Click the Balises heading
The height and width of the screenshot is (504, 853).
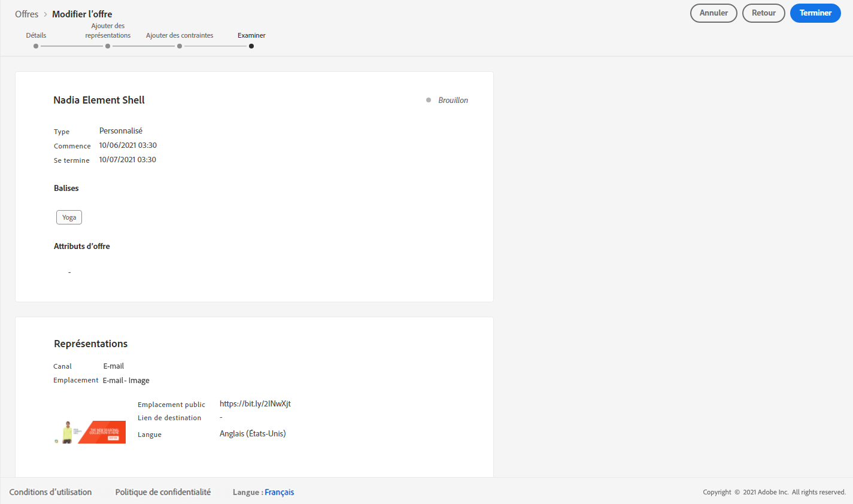pyautogui.click(x=66, y=188)
